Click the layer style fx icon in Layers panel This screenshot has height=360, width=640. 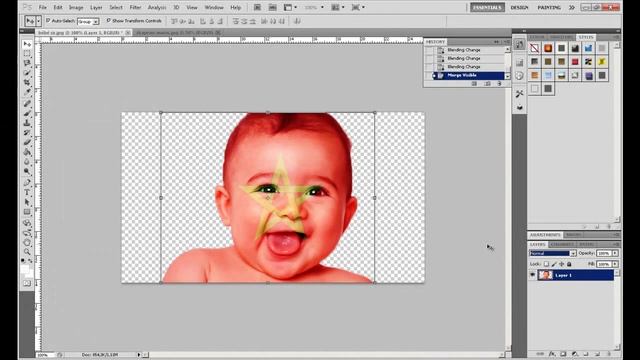tap(552, 354)
